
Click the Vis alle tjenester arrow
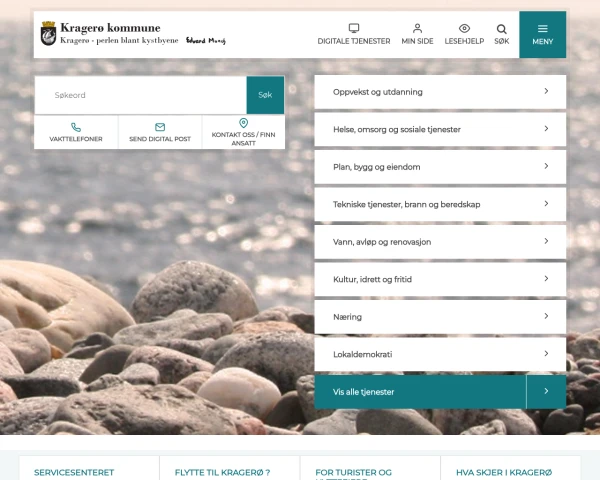point(546,392)
